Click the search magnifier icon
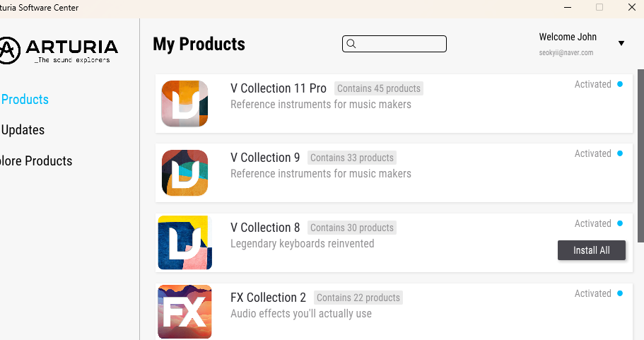Viewport: 644px width, 340px height. pyautogui.click(x=351, y=44)
